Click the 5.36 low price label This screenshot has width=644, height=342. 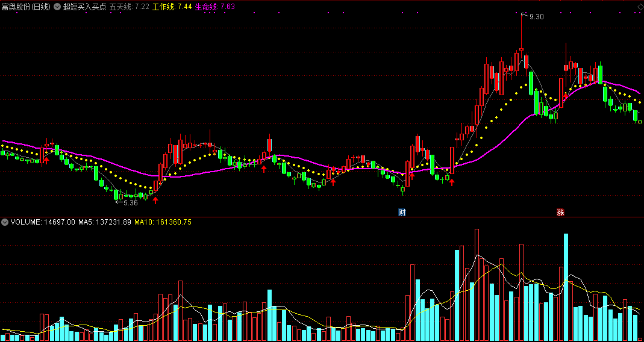pyautogui.click(x=131, y=202)
